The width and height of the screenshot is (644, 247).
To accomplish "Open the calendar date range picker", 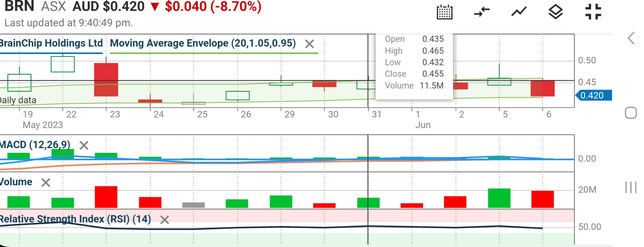I will point(444,12).
